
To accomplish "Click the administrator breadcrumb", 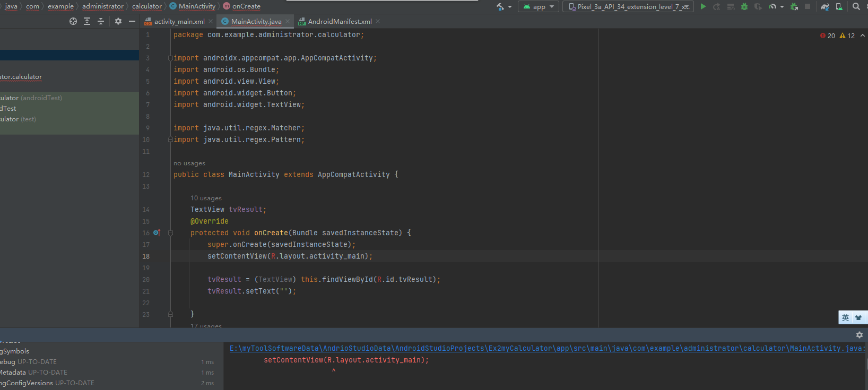I will [103, 6].
